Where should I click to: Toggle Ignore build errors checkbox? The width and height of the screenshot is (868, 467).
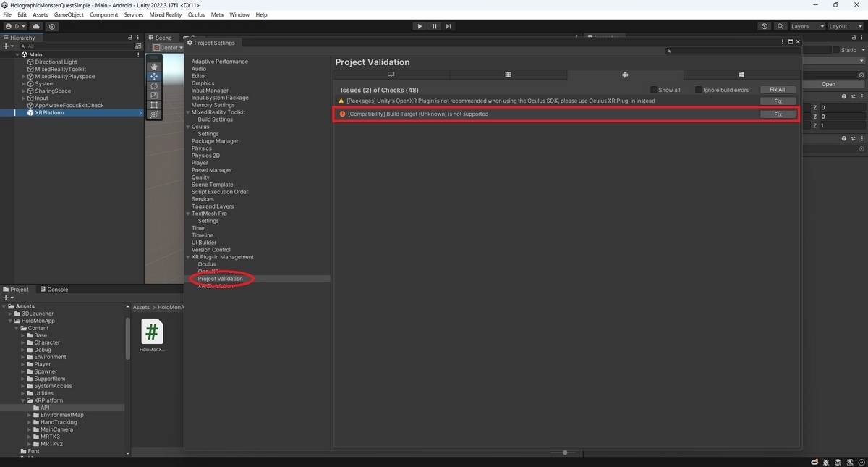click(699, 90)
